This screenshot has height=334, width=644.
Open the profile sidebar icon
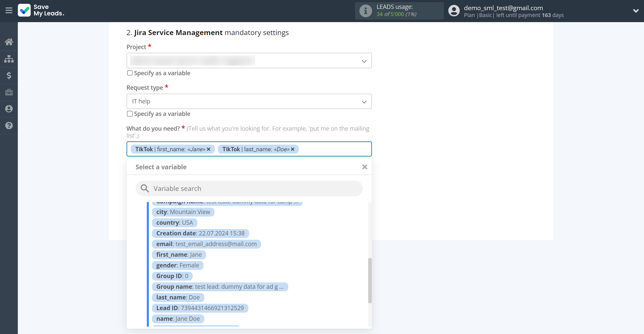(x=9, y=109)
